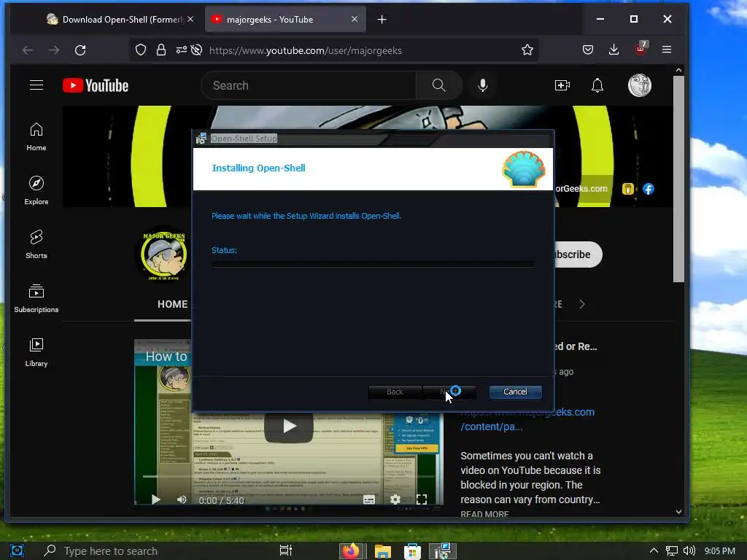Click the Facebook icon on the channel banner
Image resolution: width=747 pixels, height=560 pixels.
pyautogui.click(x=649, y=189)
